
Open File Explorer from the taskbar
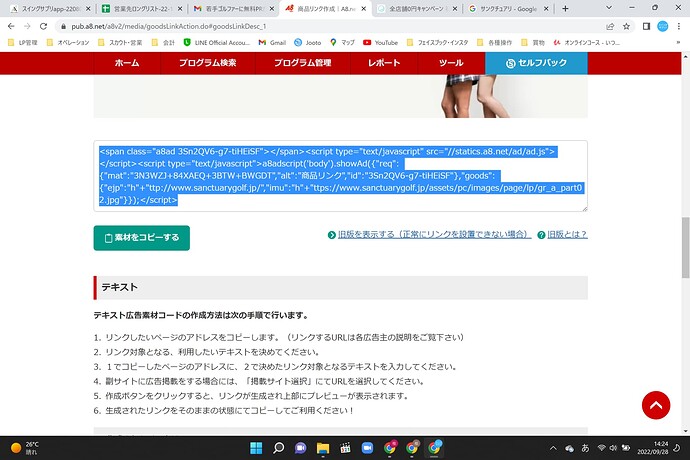point(323,448)
